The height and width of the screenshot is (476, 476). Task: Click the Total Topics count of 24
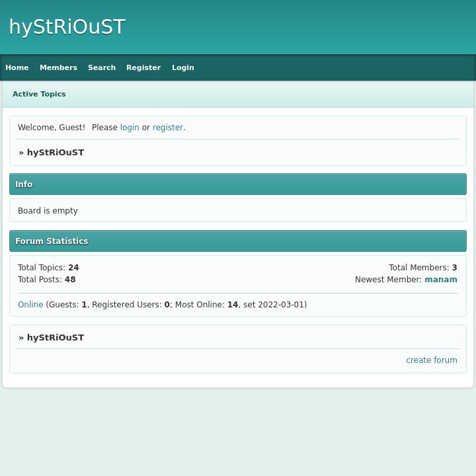pos(73,268)
